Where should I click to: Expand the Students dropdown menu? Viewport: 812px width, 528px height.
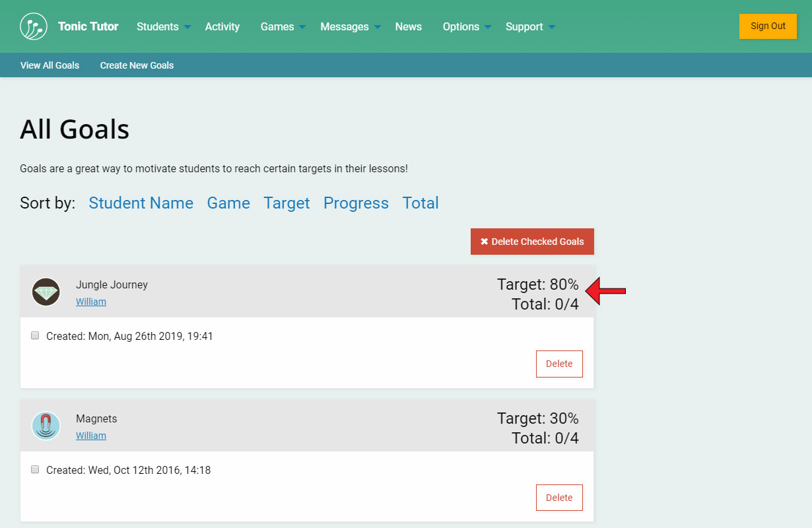(x=163, y=26)
